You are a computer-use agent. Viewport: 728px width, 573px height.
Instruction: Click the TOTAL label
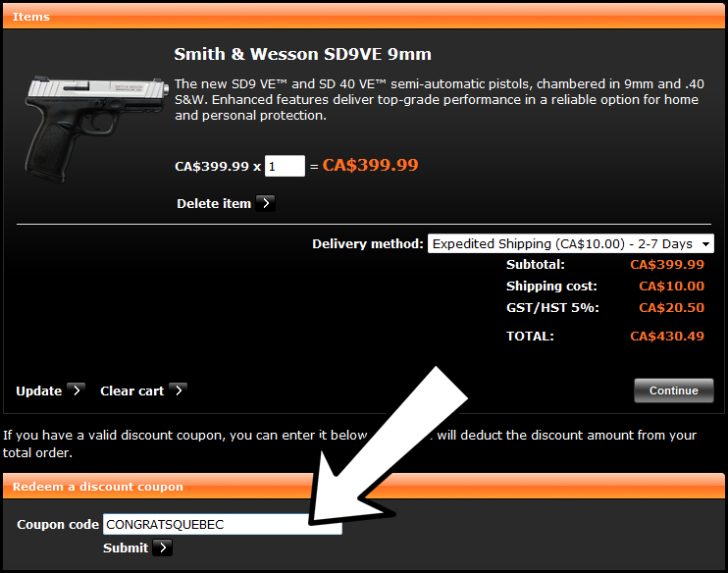pyautogui.click(x=530, y=337)
